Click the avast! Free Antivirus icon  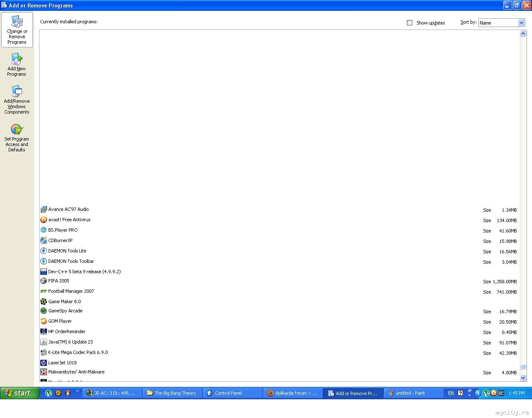pyautogui.click(x=44, y=220)
